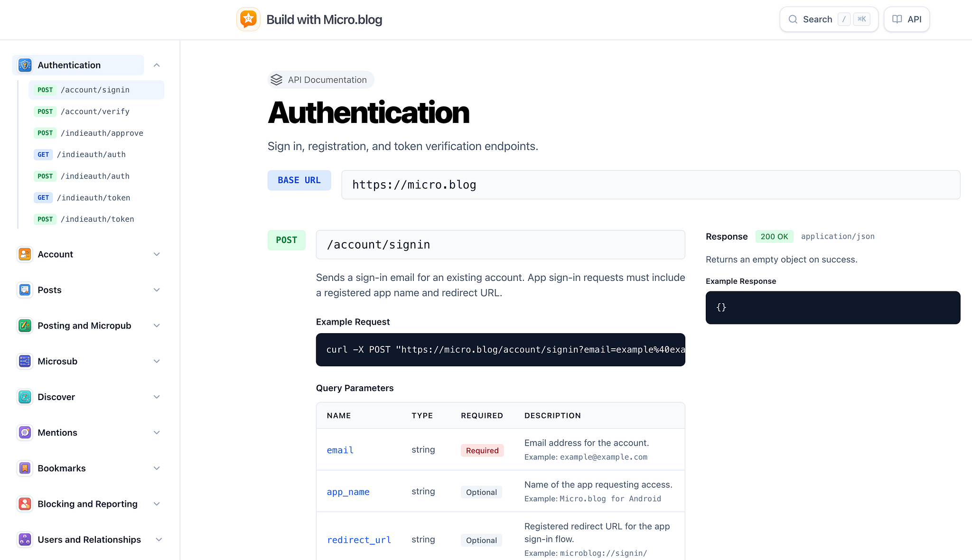Click the Micro.blog star logo icon
The height and width of the screenshot is (560, 972).
248,19
